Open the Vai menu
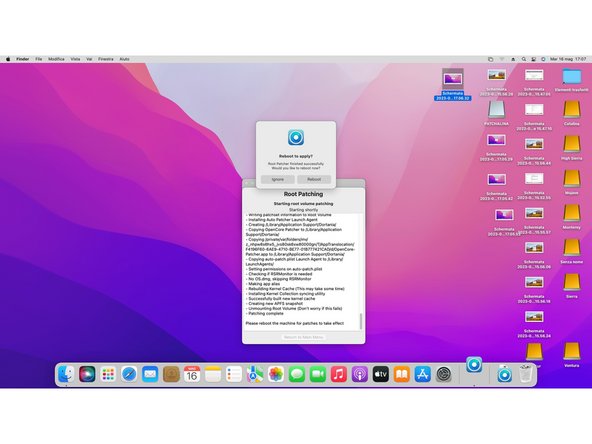 [89, 59]
